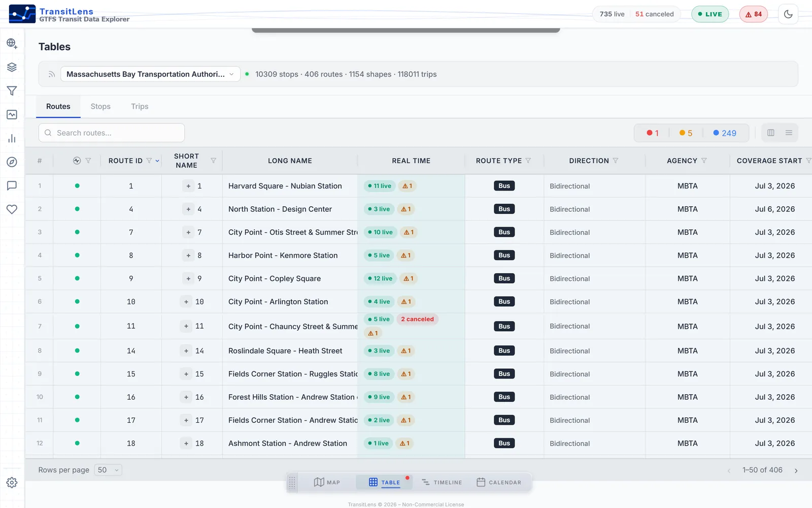Filter by blue status count 249
812x508 pixels.
coord(725,133)
